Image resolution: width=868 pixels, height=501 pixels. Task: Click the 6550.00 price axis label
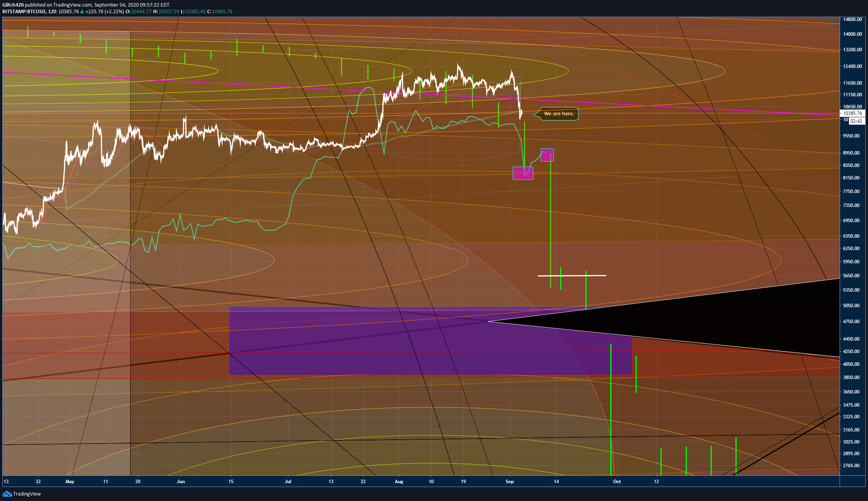pyautogui.click(x=851, y=236)
